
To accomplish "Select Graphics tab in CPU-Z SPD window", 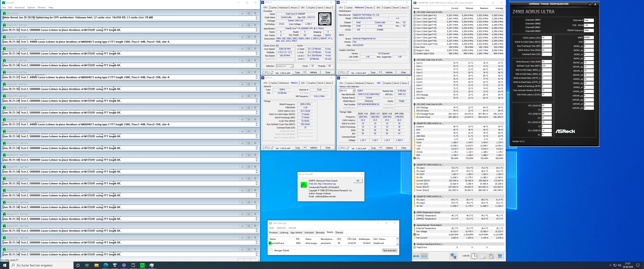I will (x=387, y=83).
